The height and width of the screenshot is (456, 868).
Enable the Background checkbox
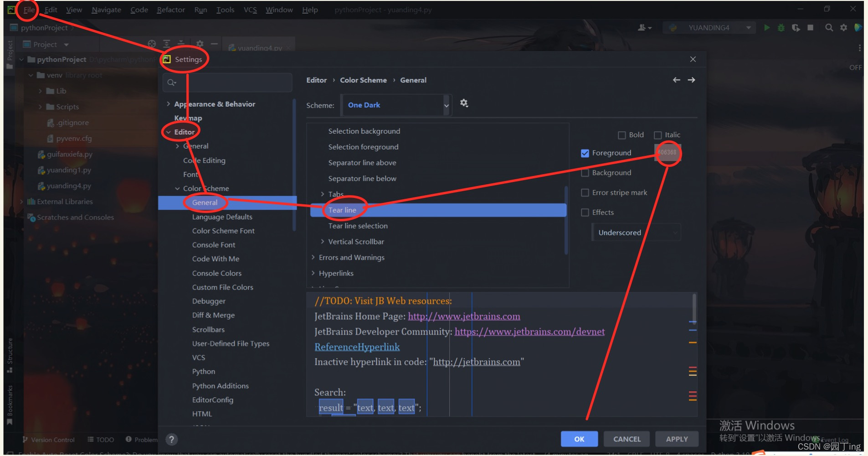[x=585, y=173]
